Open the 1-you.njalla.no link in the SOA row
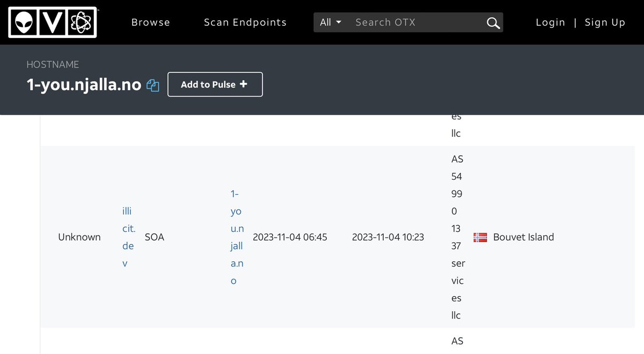Image resolution: width=644 pixels, height=354 pixels. tap(237, 237)
